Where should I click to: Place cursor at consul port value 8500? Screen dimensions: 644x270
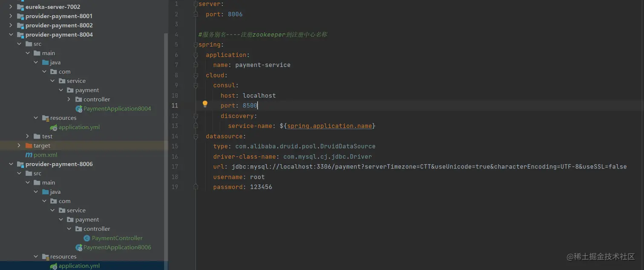click(x=250, y=106)
